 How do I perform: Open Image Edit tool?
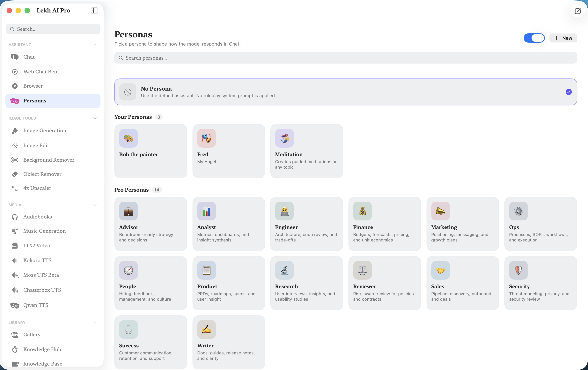53,145
